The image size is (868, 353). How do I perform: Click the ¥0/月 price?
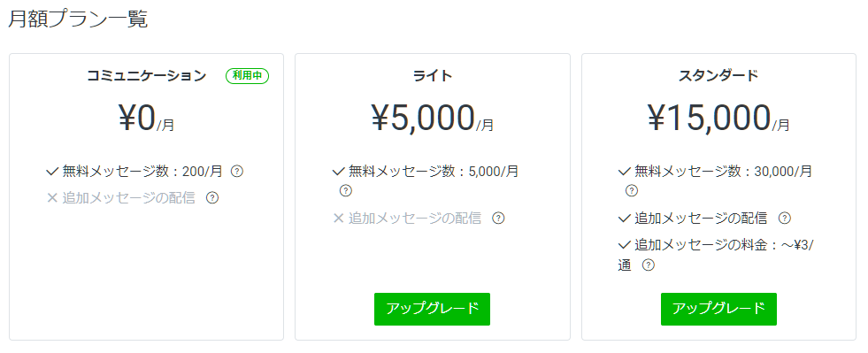[147, 119]
